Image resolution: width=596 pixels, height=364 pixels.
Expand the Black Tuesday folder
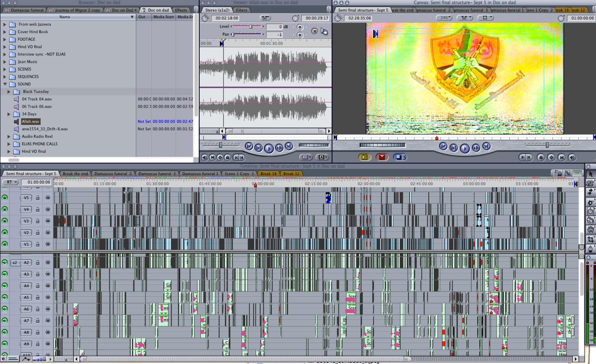coord(9,92)
